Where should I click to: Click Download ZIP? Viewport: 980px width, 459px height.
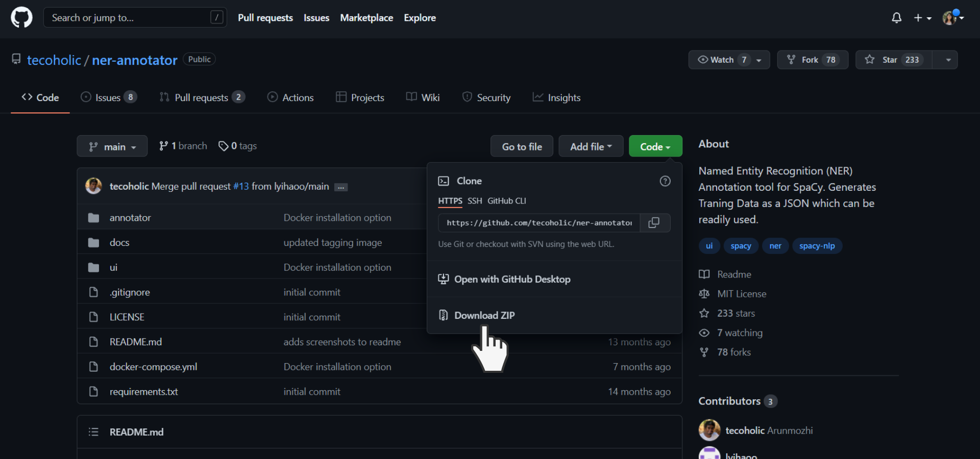[484, 315]
